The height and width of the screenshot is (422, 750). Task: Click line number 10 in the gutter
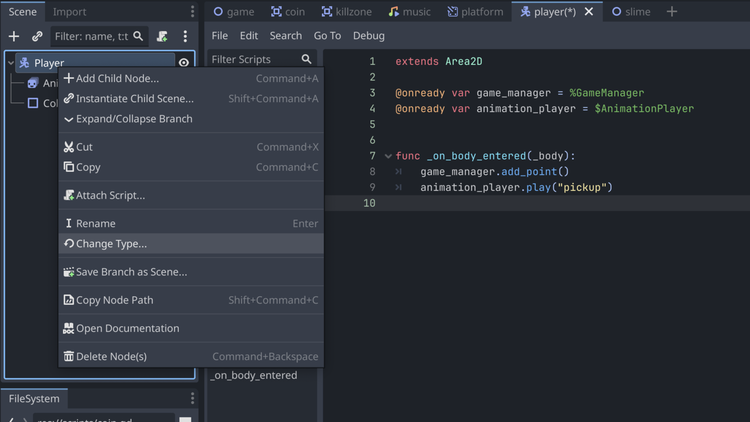[x=369, y=203]
